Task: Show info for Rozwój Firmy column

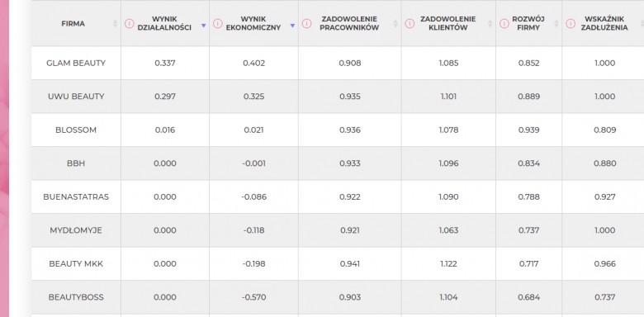Action: point(504,23)
